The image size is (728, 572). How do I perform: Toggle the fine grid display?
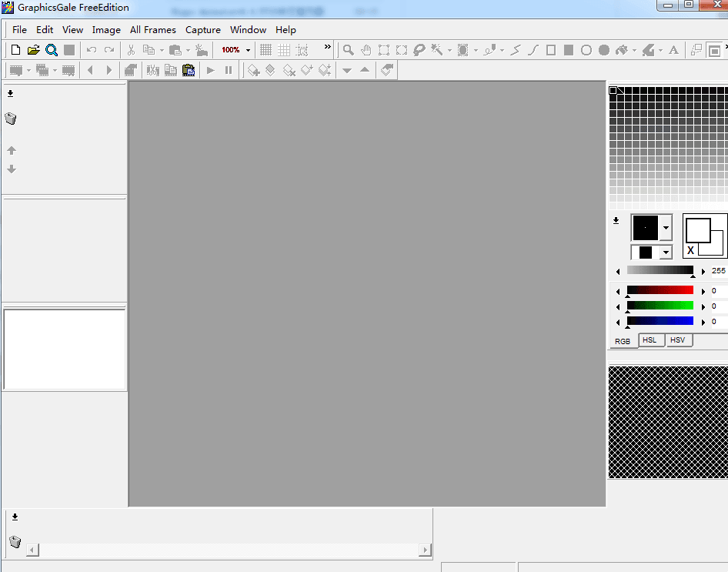click(x=266, y=50)
